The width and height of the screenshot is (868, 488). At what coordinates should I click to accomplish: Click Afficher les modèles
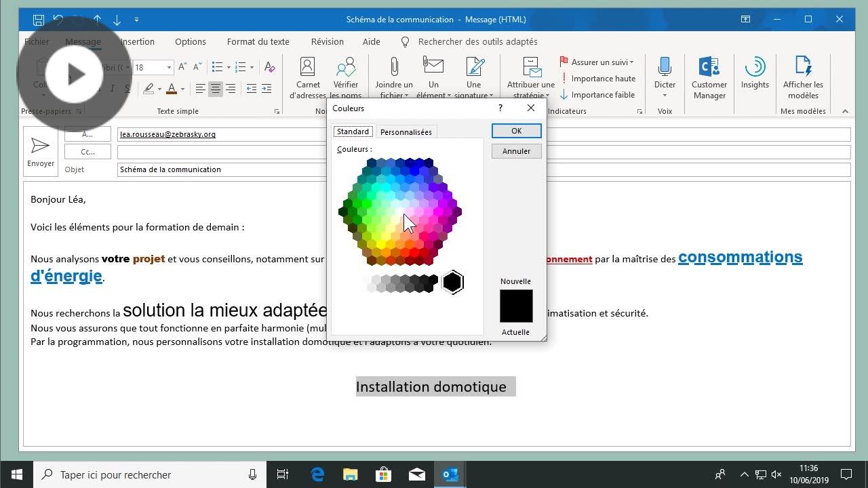point(803,76)
